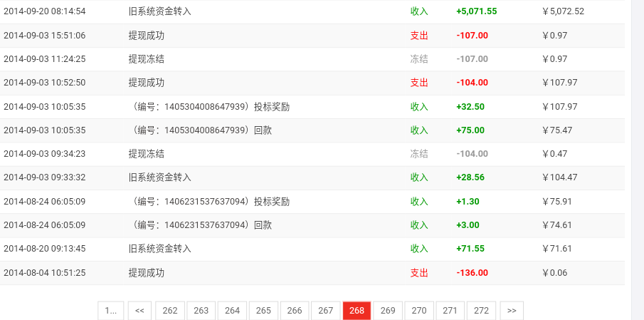Image resolution: width=644 pixels, height=320 pixels.
Task: Navigate to page 272
Action: click(481, 311)
